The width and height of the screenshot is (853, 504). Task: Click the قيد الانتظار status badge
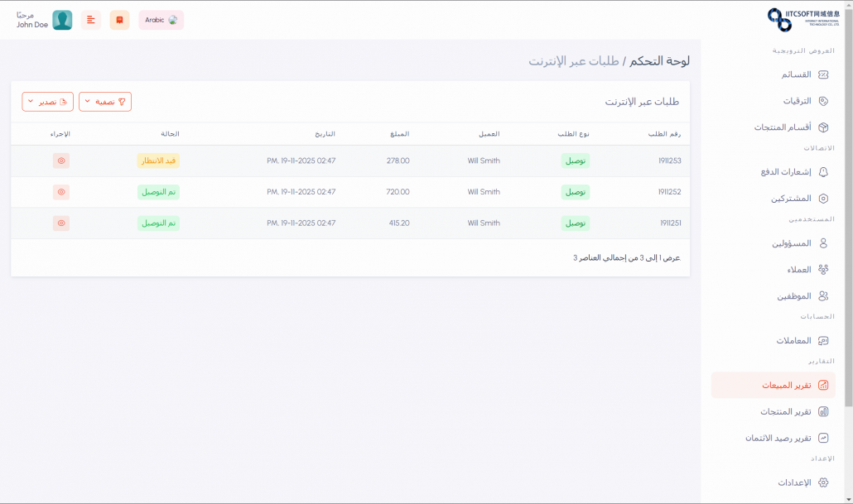coord(158,161)
